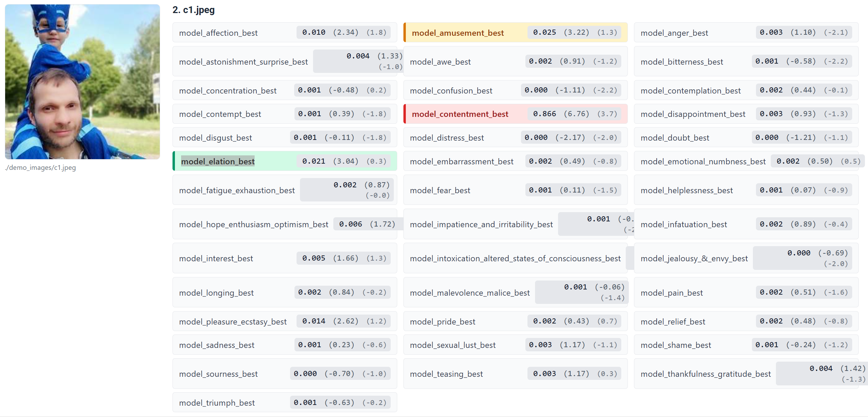Click the model_triumph_best entry
This screenshot has width=868, height=417.
pyautogui.click(x=285, y=402)
